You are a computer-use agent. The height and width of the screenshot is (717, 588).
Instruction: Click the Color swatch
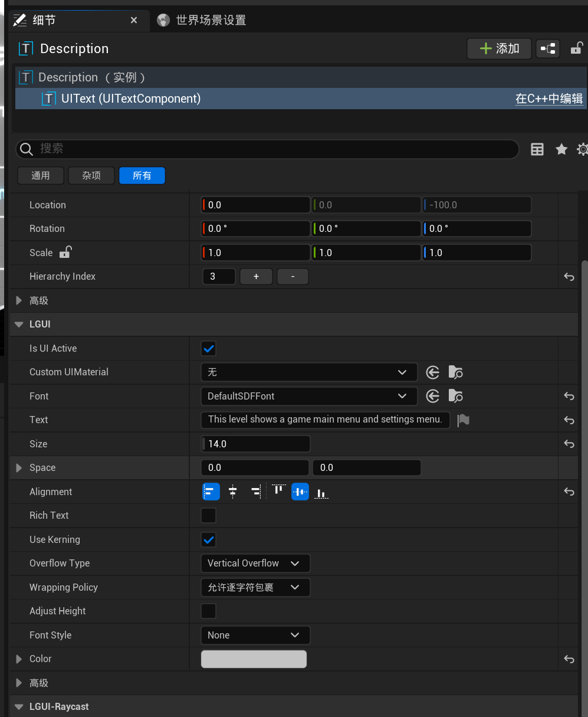click(x=254, y=659)
